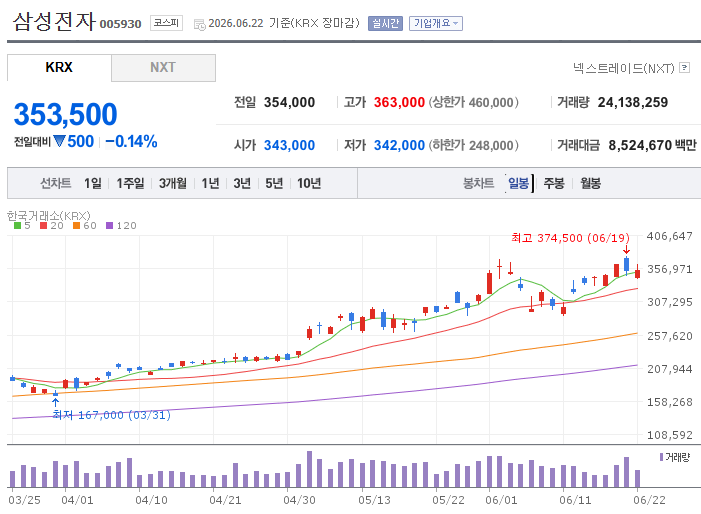This screenshot has width=701, height=514.
Task: Select the 1주일 line chart period
Action: click(x=130, y=183)
